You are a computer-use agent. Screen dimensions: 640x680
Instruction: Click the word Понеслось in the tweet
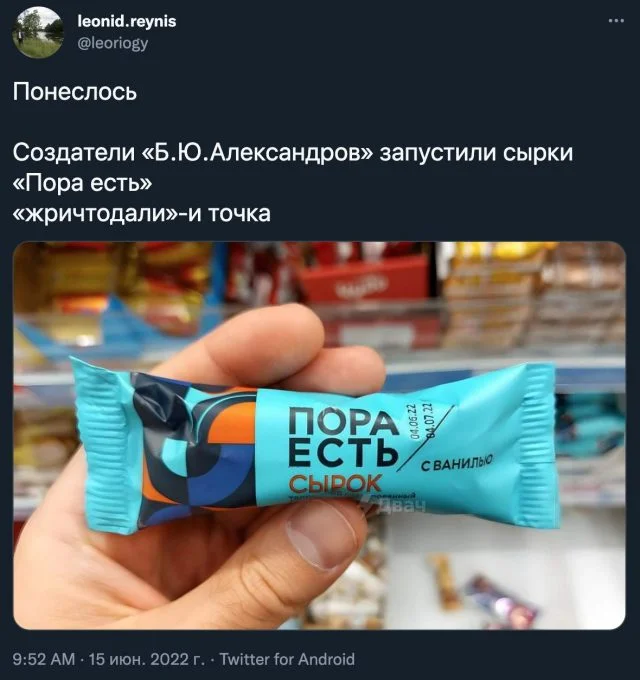coord(75,92)
